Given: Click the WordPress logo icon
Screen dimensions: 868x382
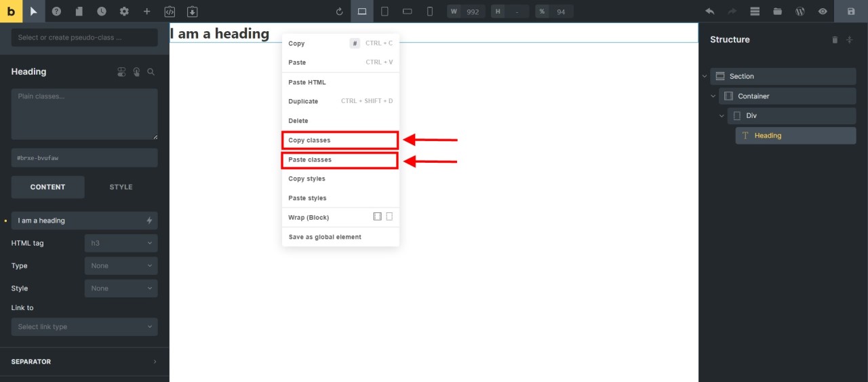Looking at the screenshot, I should click(x=800, y=12).
